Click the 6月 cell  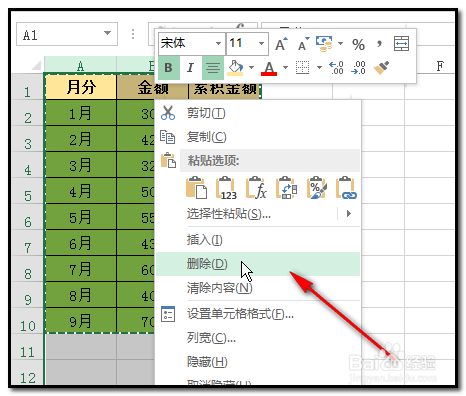click(x=81, y=243)
